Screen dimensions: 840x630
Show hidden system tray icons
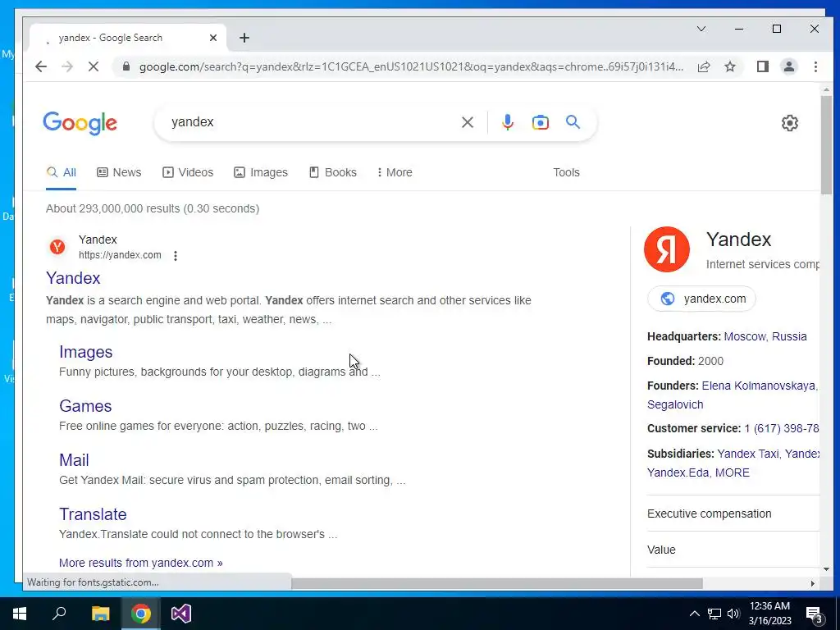(x=694, y=614)
